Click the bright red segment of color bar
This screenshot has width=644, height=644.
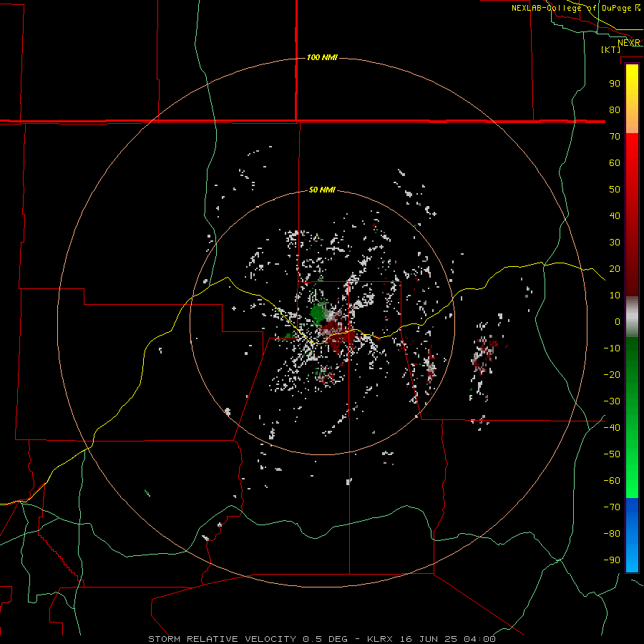pyautogui.click(x=632, y=165)
